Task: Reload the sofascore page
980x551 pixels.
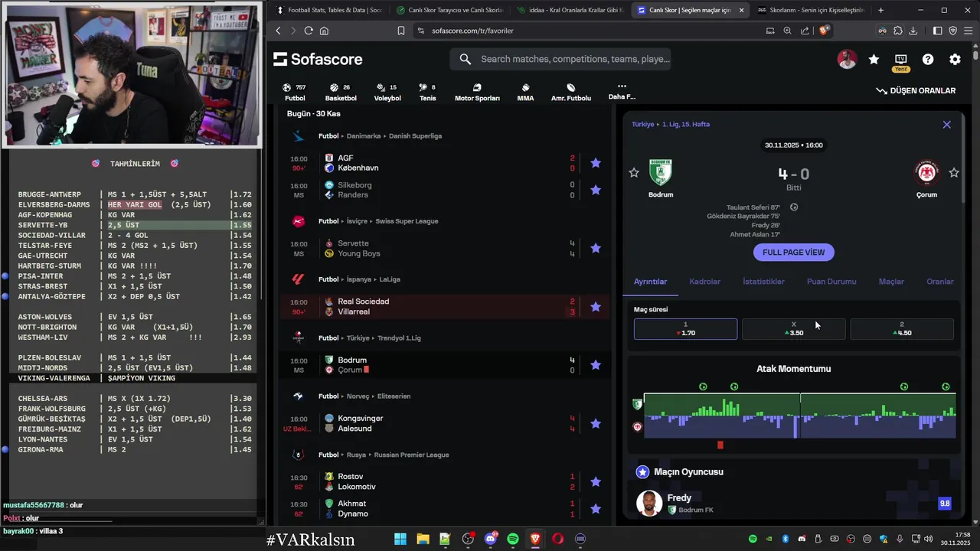Action: pos(309,31)
